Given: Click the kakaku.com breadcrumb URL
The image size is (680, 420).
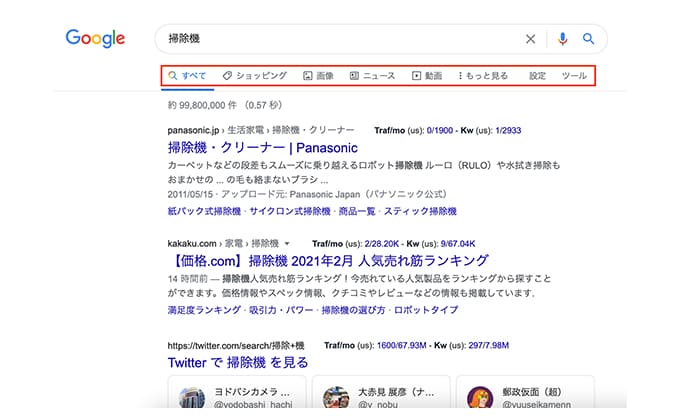Looking at the screenshot, I should pos(223,243).
